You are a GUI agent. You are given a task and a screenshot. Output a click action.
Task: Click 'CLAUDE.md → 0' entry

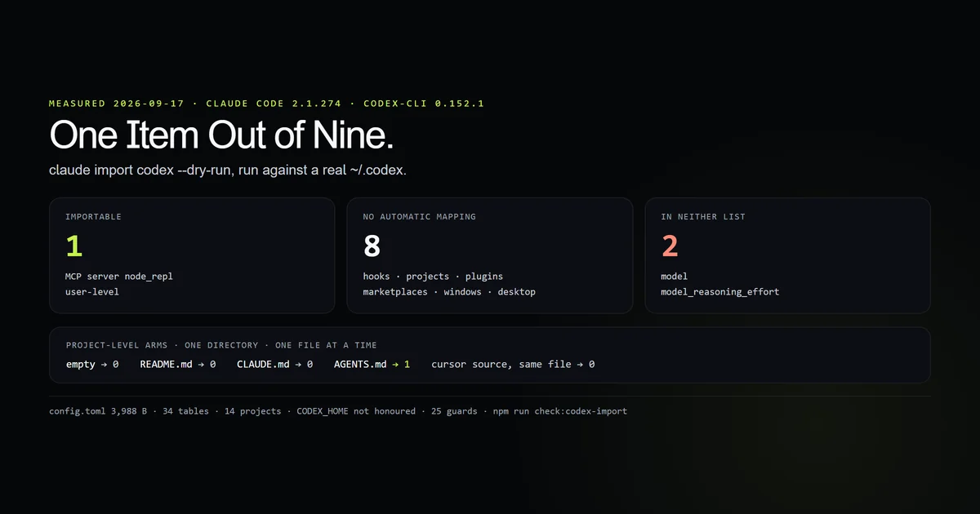point(274,364)
